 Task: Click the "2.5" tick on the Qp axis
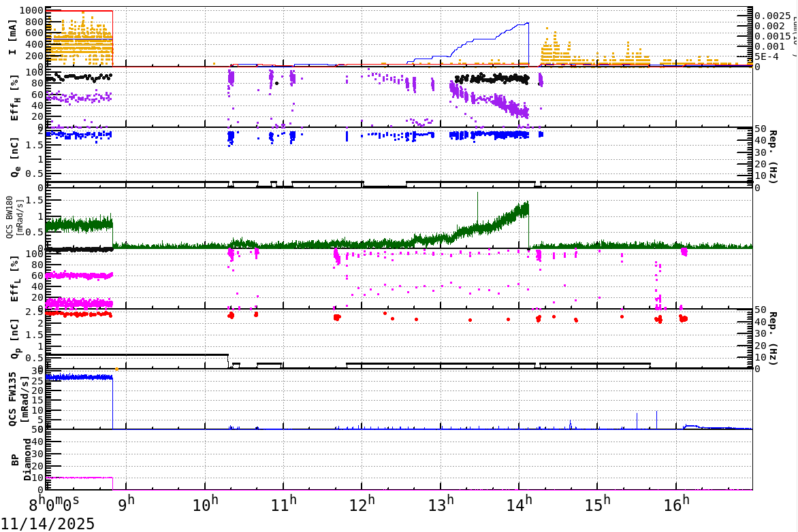pos(35,312)
